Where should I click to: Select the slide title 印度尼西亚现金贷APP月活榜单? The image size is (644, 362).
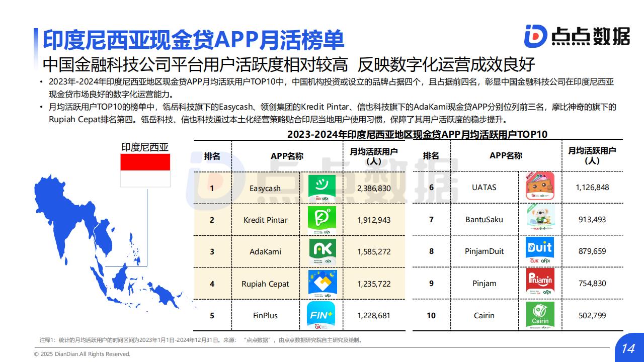(193, 41)
